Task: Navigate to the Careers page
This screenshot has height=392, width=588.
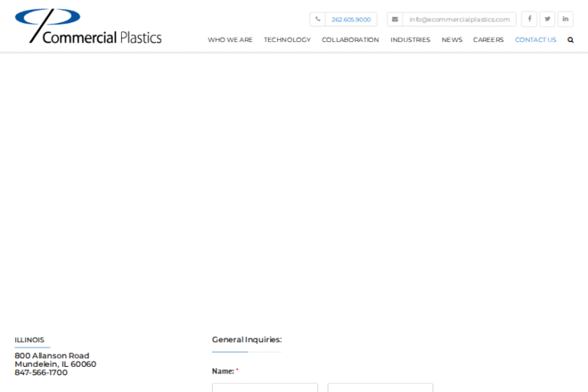Action: point(488,40)
